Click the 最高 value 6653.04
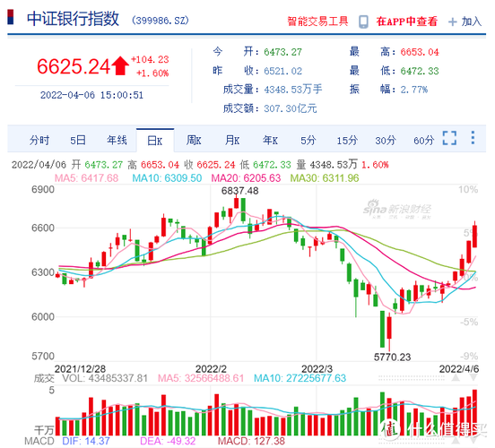 pyautogui.click(x=420, y=52)
